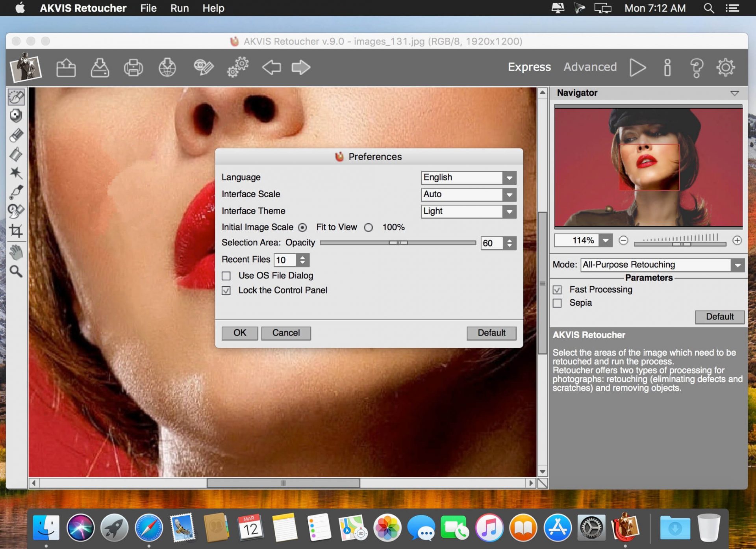Click the Undo left arrow icon
This screenshot has height=549, width=756.
(272, 67)
